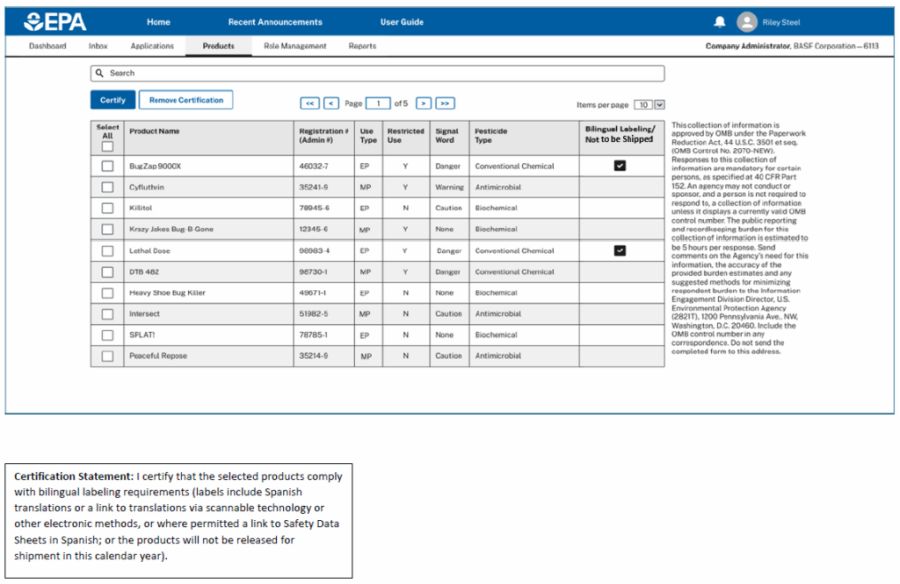Select the BugZap 9000X row checkbox
Screen dimensions: 900x584
[x=107, y=166]
